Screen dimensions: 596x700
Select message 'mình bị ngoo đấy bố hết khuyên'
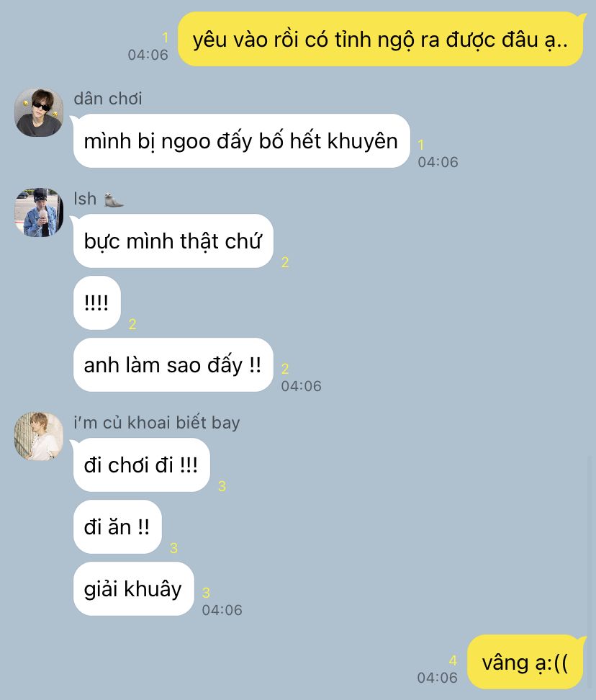click(x=241, y=141)
